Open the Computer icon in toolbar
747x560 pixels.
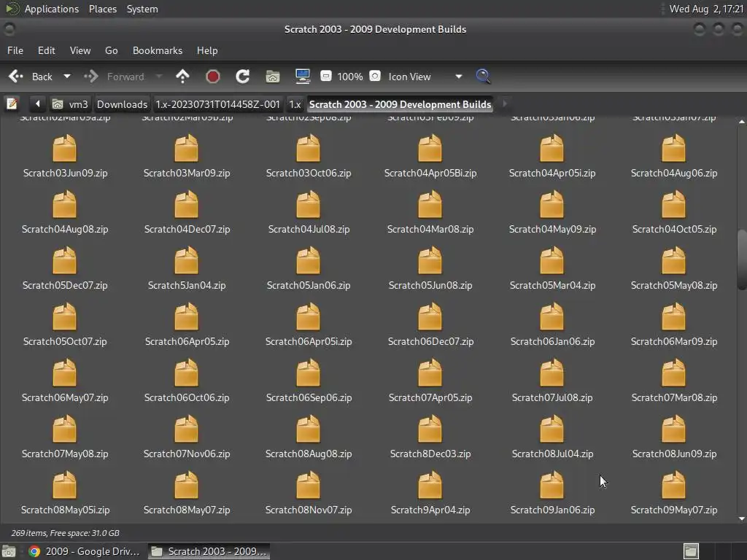point(303,76)
